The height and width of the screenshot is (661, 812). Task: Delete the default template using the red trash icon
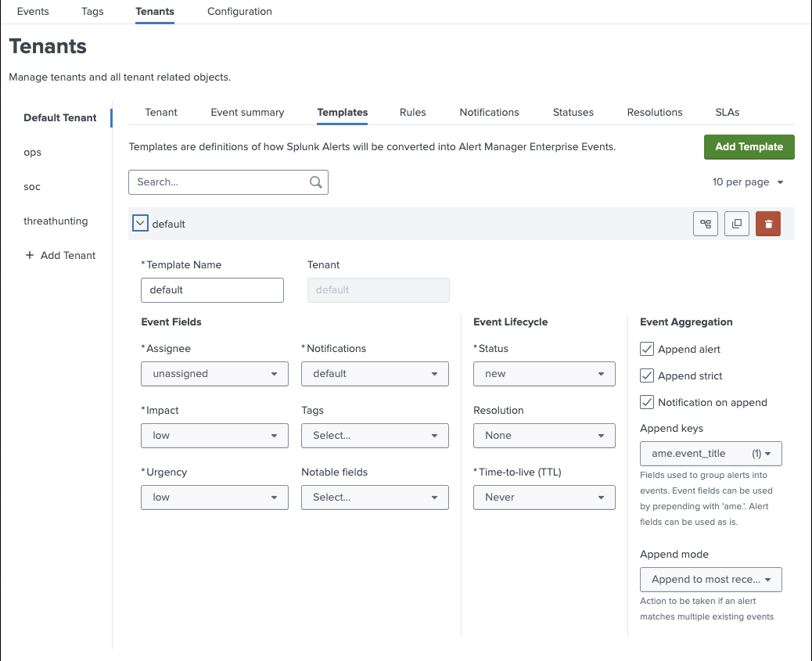coord(767,223)
